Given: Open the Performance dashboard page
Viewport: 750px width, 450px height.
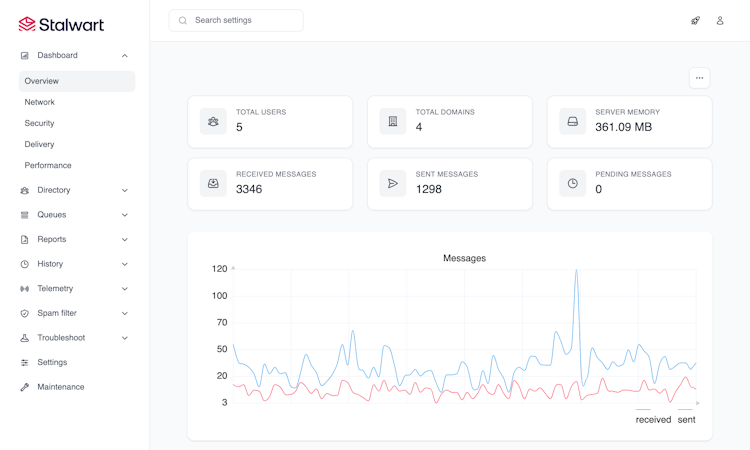Looking at the screenshot, I should click(48, 165).
